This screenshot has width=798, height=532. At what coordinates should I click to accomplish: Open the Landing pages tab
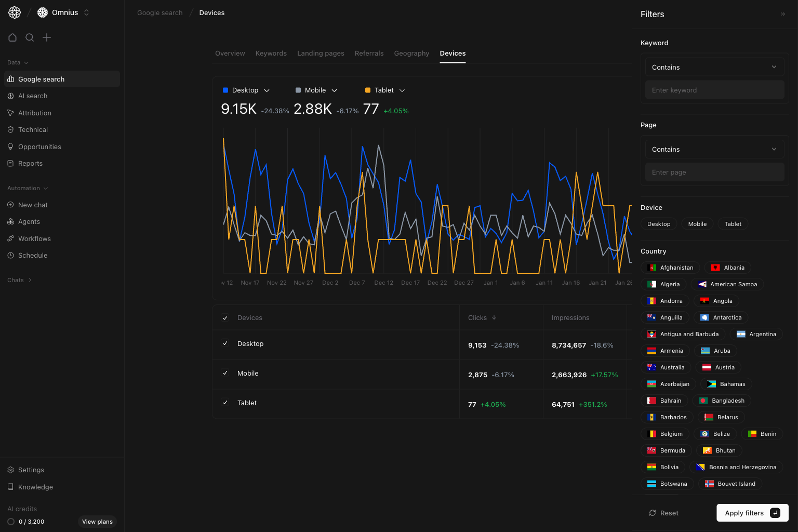tap(321, 54)
